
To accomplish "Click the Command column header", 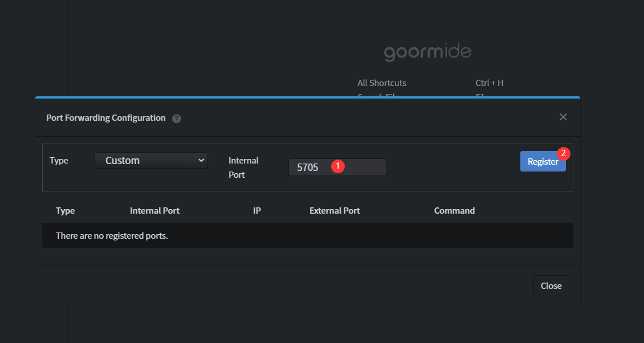I will coord(454,211).
